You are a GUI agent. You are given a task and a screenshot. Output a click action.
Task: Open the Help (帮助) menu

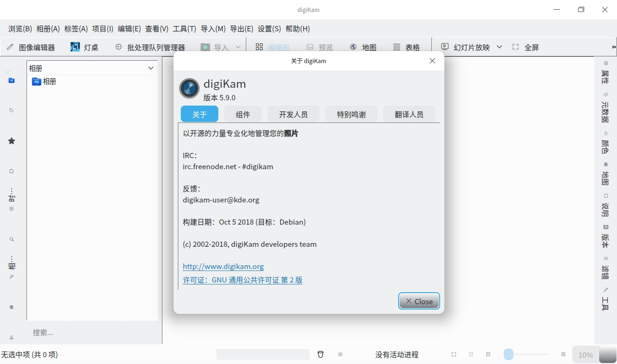(297, 29)
